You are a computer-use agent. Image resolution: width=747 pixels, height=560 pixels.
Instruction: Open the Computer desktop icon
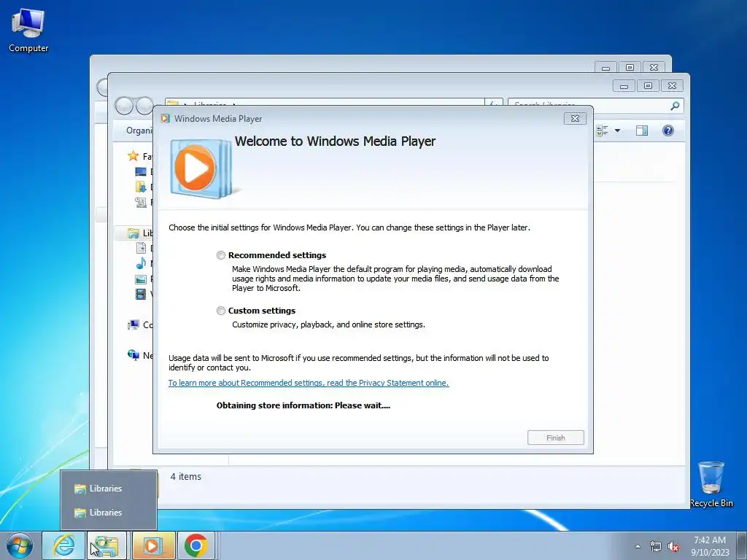tap(28, 30)
